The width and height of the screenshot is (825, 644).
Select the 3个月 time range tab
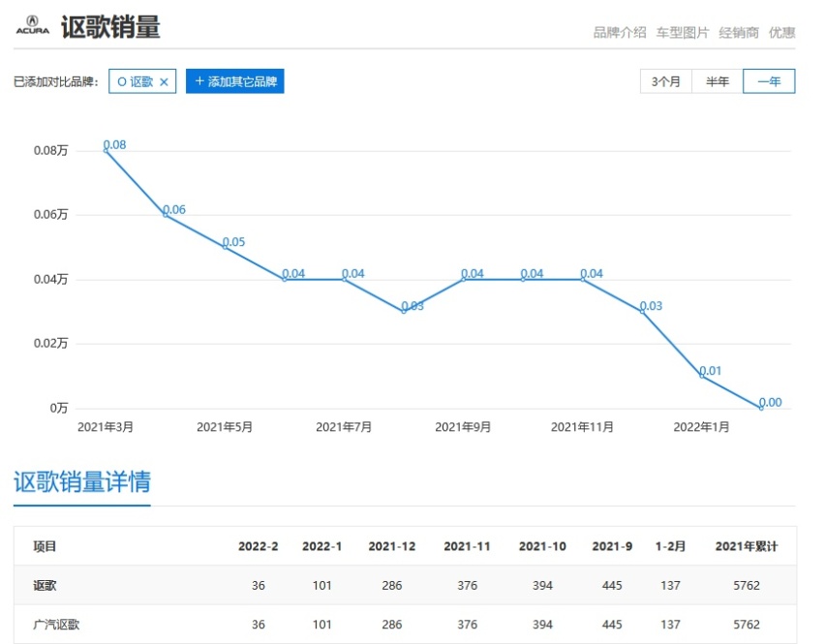click(665, 81)
